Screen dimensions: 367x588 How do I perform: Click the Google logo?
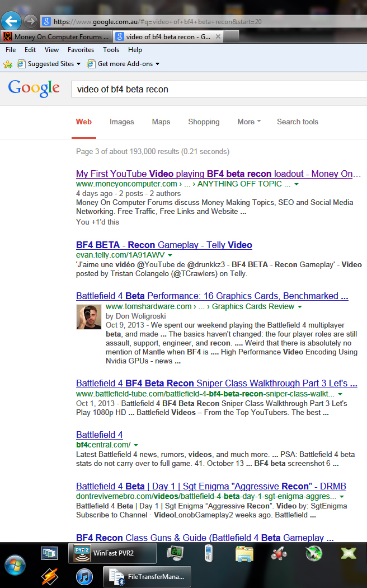tap(34, 88)
